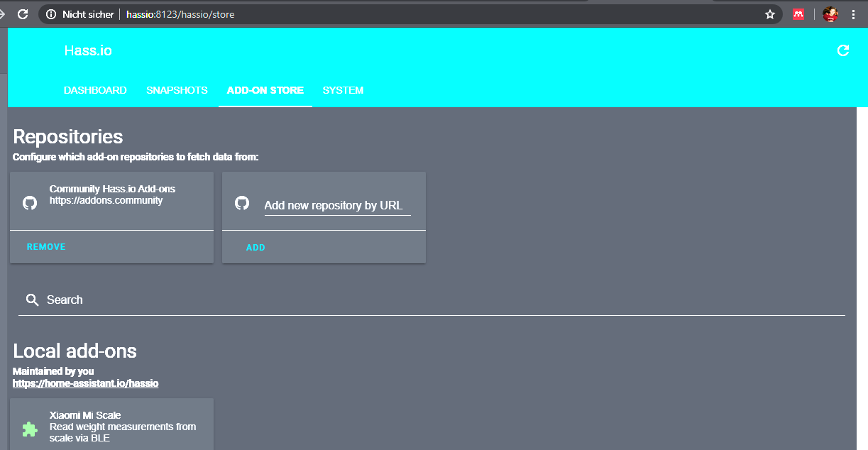Click the Hass.io header title

pos(88,50)
